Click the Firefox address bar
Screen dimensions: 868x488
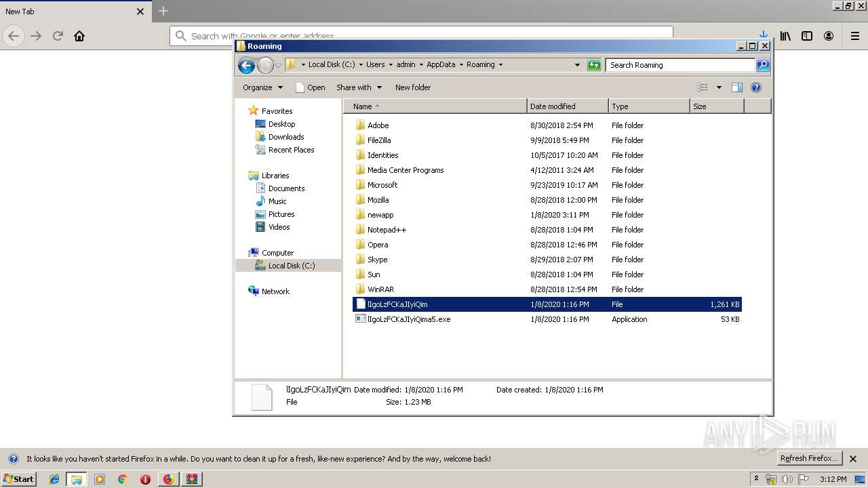tap(420, 36)
